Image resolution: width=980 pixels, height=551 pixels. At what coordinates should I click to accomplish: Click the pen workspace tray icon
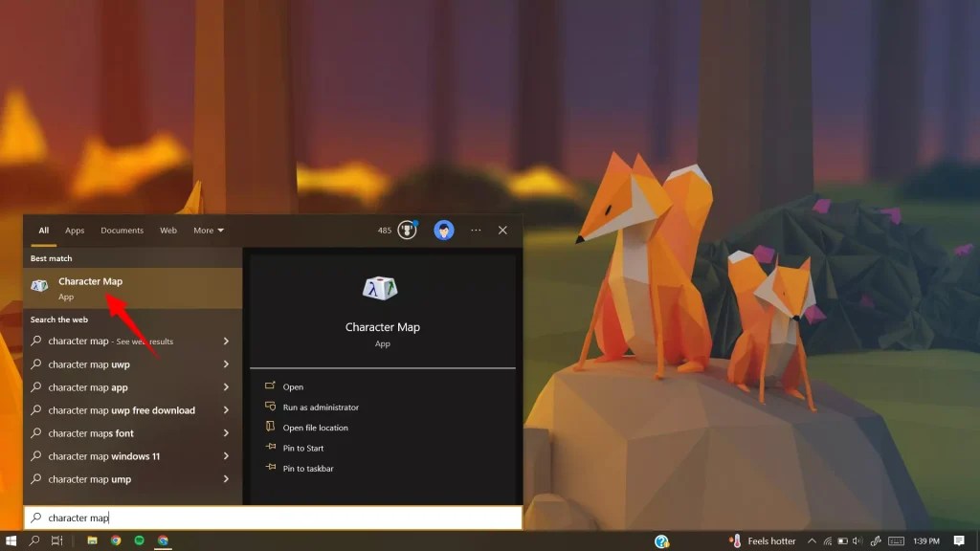[x=876, y=541]
